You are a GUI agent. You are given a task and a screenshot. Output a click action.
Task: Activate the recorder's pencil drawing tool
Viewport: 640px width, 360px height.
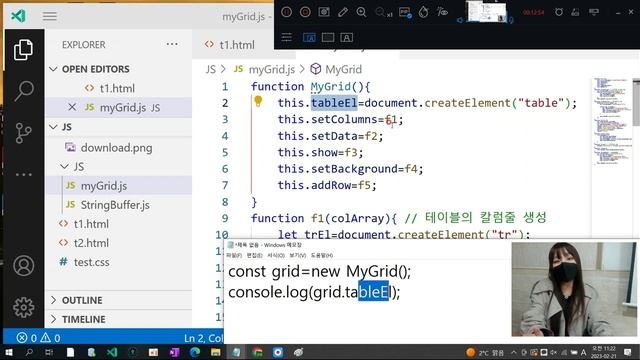coord(342,12)
